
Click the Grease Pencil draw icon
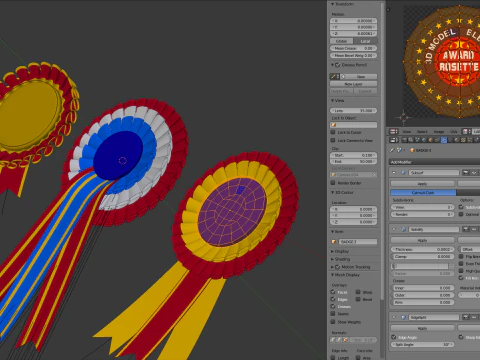click(x=334, y=77)
